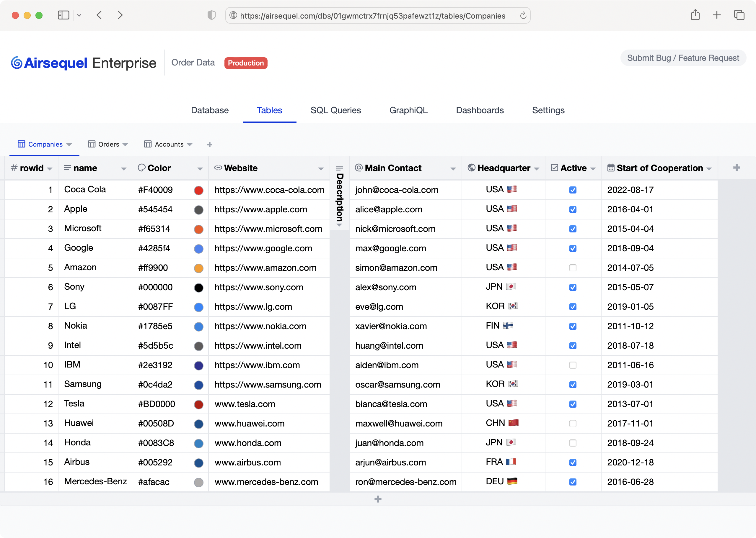
Task: Enable Active checkbox for Amazon row
Action: [573, 268]
